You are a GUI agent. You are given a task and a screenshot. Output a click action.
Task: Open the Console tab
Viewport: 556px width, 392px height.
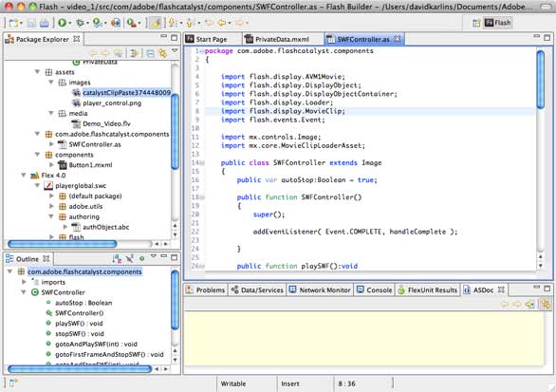click(x=375, y=290)
